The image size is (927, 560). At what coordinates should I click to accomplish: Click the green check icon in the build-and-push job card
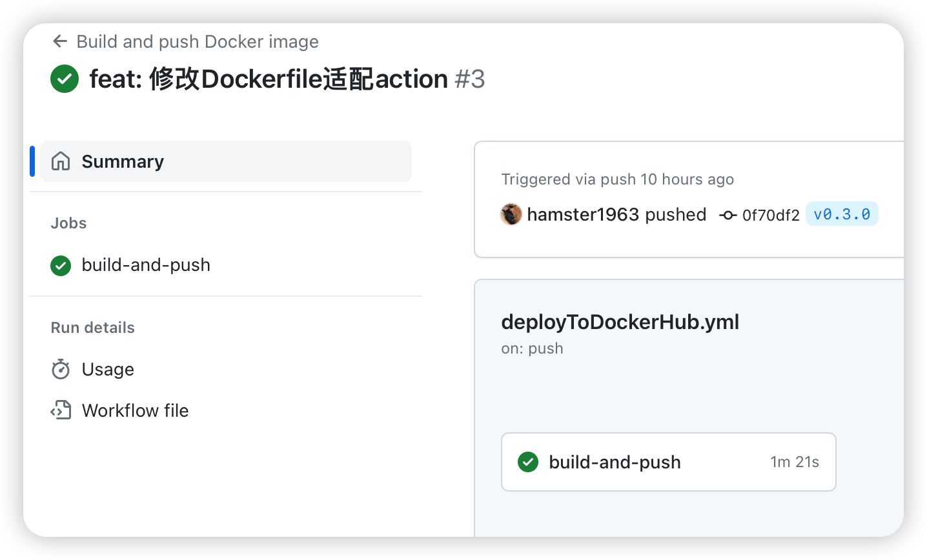click(x=528, y=462)
